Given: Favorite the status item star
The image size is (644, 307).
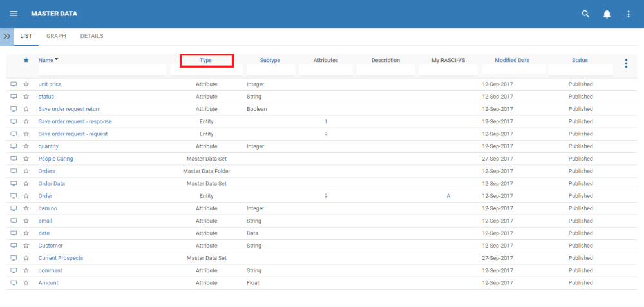Looking at the screenshot, I should click(x=26, y=97).
